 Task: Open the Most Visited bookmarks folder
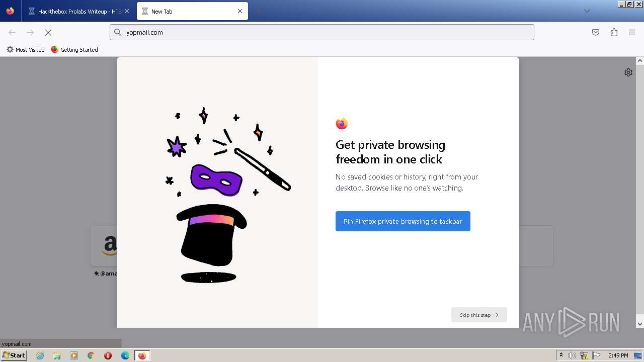click(25, 50)
